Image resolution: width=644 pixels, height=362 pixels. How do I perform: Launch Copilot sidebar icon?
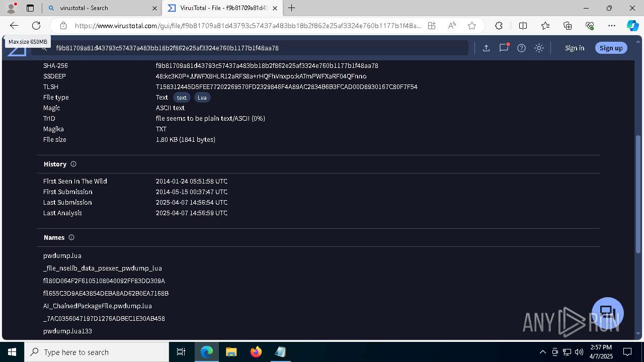[632, 26]
